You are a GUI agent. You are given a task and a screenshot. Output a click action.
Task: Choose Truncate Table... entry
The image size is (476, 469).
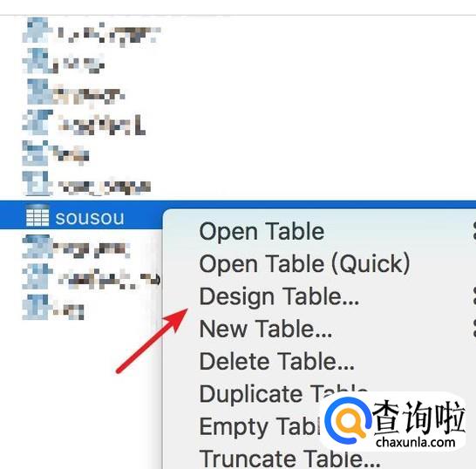pyautogui.click(x=290, y=459)
